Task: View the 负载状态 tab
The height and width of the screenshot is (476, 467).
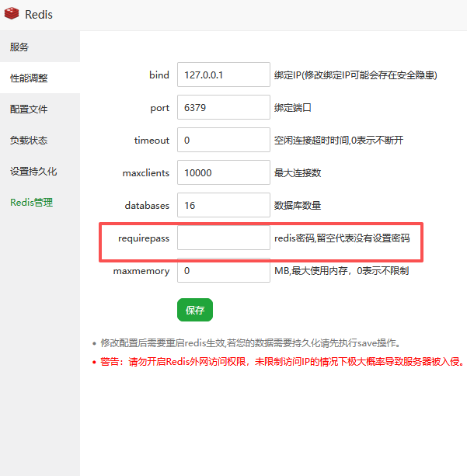Action: 40,140
